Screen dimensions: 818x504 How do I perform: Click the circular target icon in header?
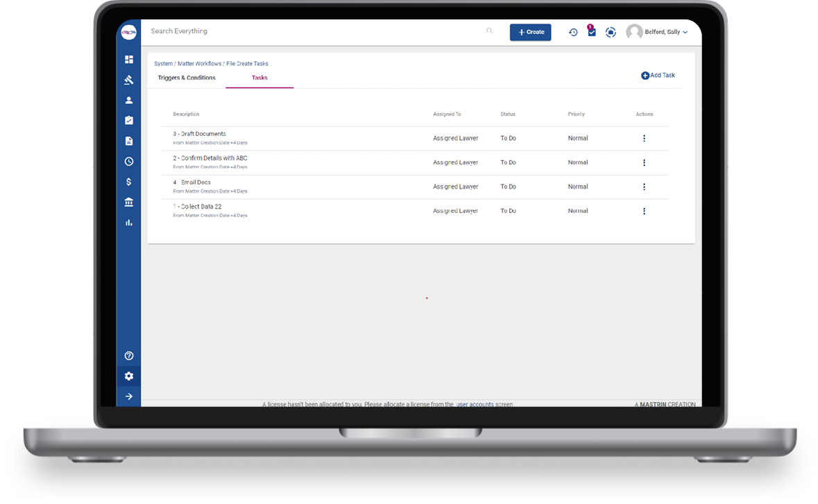(x=611, y=33)
